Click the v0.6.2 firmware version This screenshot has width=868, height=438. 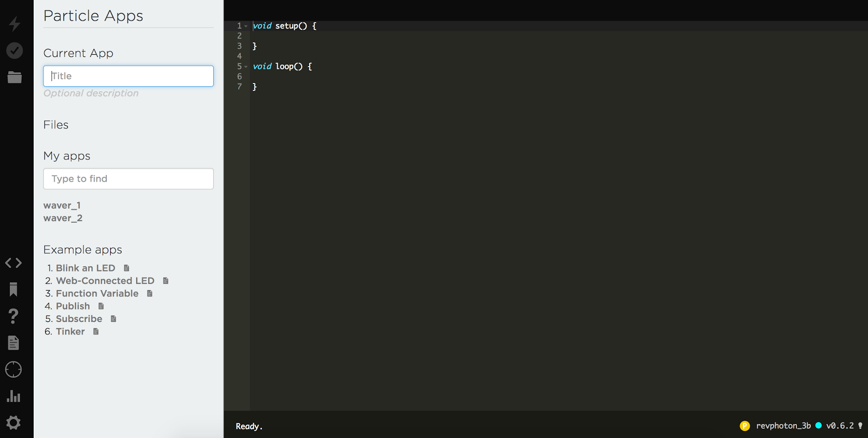pyautogui.click(x=840, y=426)
